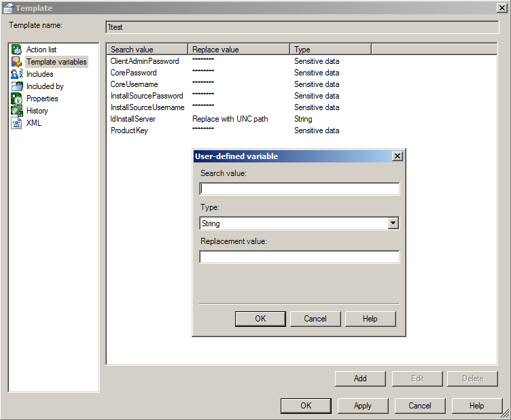
Task: Click inside the Search value field
Action: click(299, 189)
